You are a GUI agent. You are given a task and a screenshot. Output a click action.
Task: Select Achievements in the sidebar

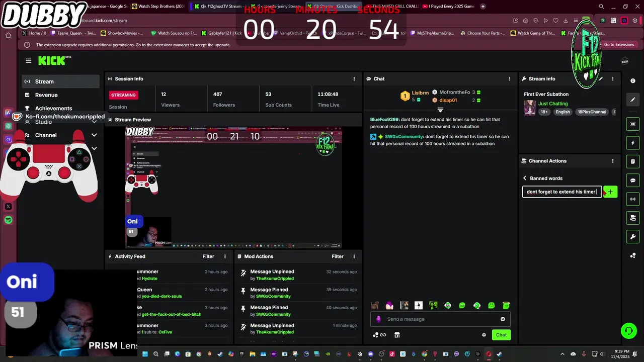click(x=60, y=108)
